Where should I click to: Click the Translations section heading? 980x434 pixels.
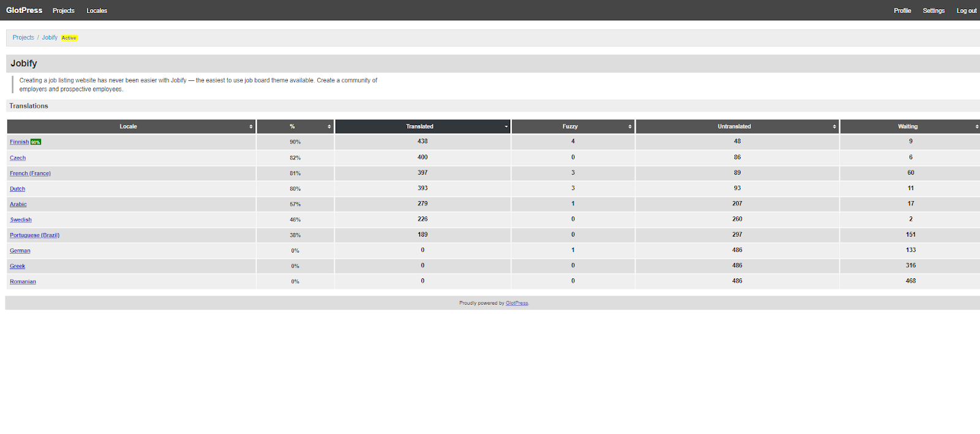pos(29,106)
